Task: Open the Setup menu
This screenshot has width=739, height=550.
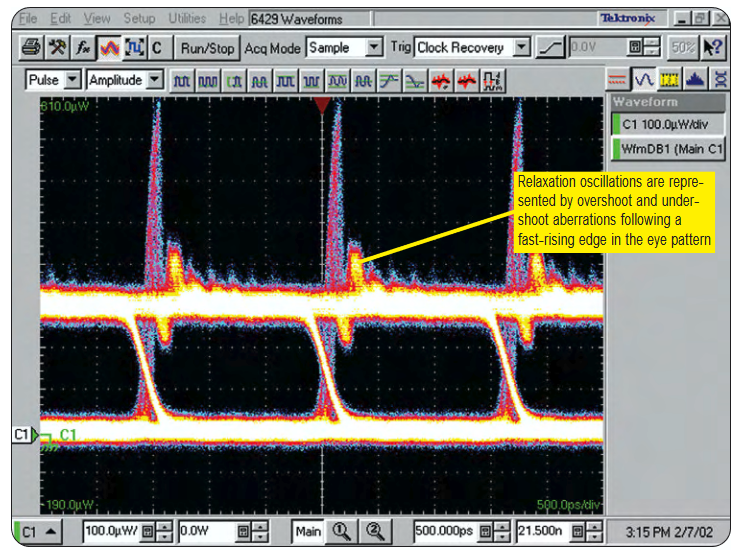Action: (139, 19)
